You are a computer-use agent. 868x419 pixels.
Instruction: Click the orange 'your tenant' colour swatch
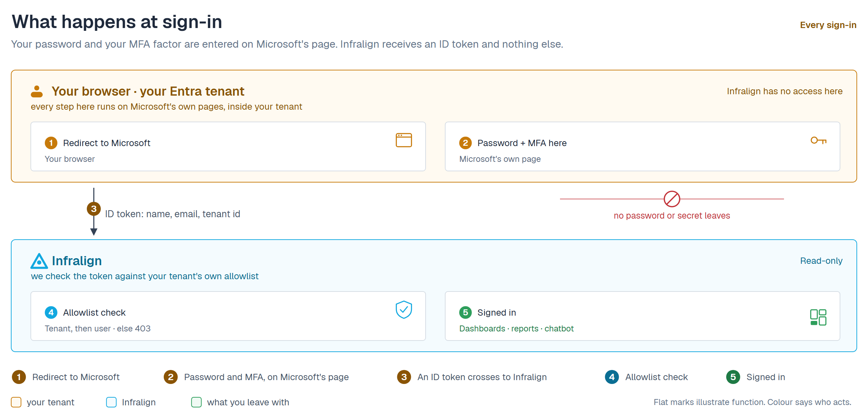coord(16,402)
